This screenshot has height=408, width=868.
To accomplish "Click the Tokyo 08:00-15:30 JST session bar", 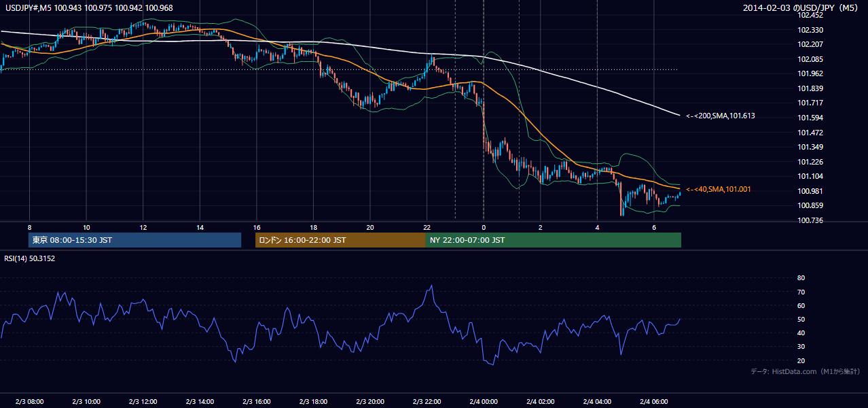I will (135, 240).
